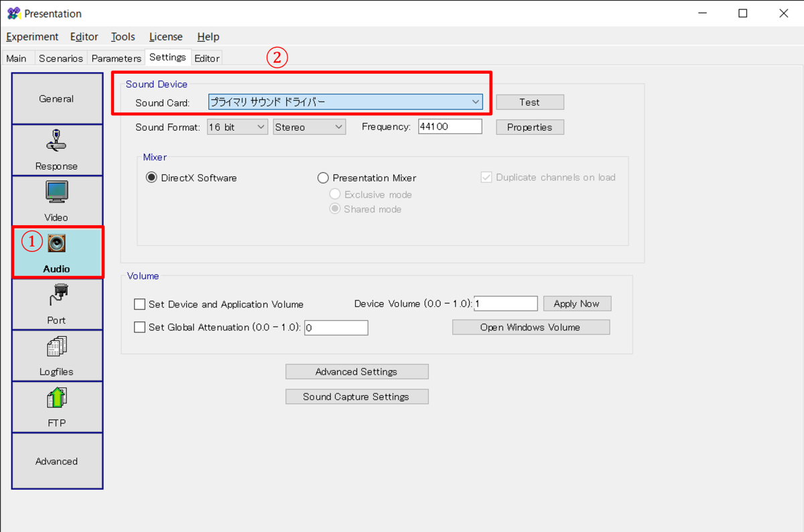Open the General settings panel

coord(57,98)
